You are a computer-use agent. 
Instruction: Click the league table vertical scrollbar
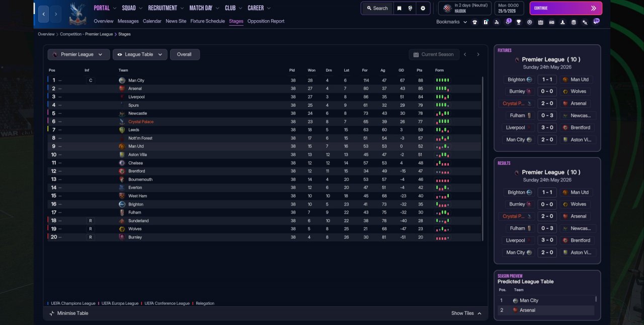point(483,159)
